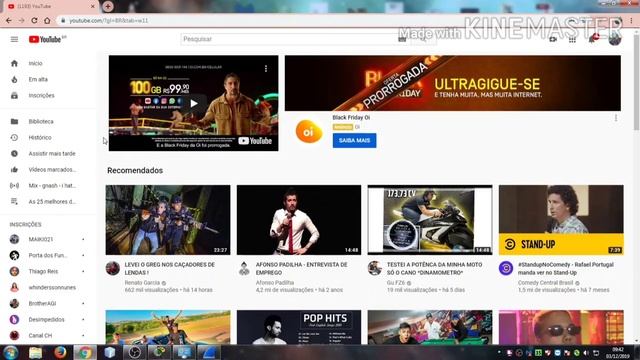Open the Biblioteca folder icon
Image resolution: width=640 pixels, height=360 pixels.
14,122
